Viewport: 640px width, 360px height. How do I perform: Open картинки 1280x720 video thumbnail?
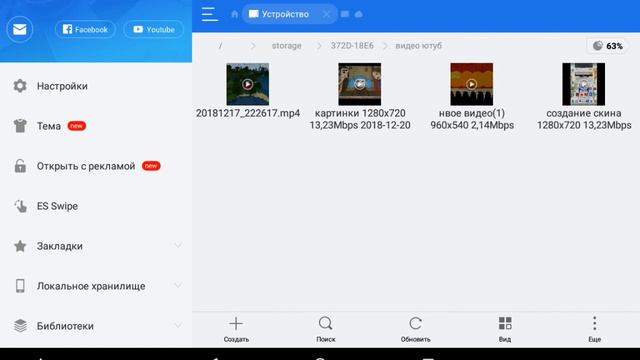360,84
